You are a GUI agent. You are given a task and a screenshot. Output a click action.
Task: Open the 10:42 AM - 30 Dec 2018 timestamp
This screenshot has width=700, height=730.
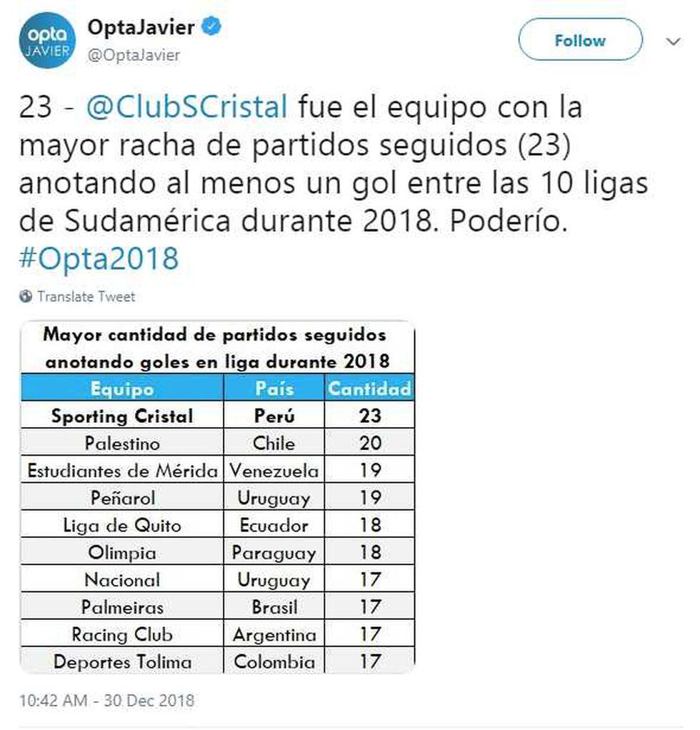(106, 700)
